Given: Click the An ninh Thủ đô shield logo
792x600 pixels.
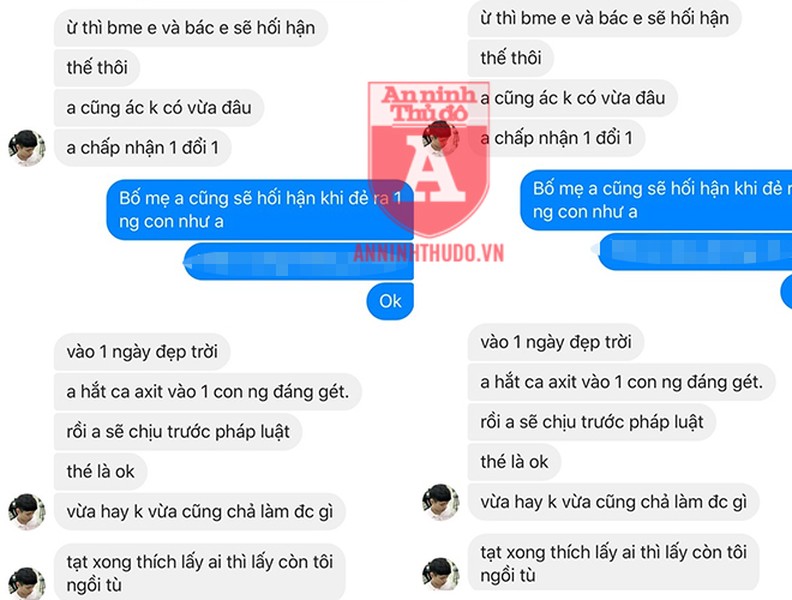Looking at the screenshot, I should click(x=428, y=159).
